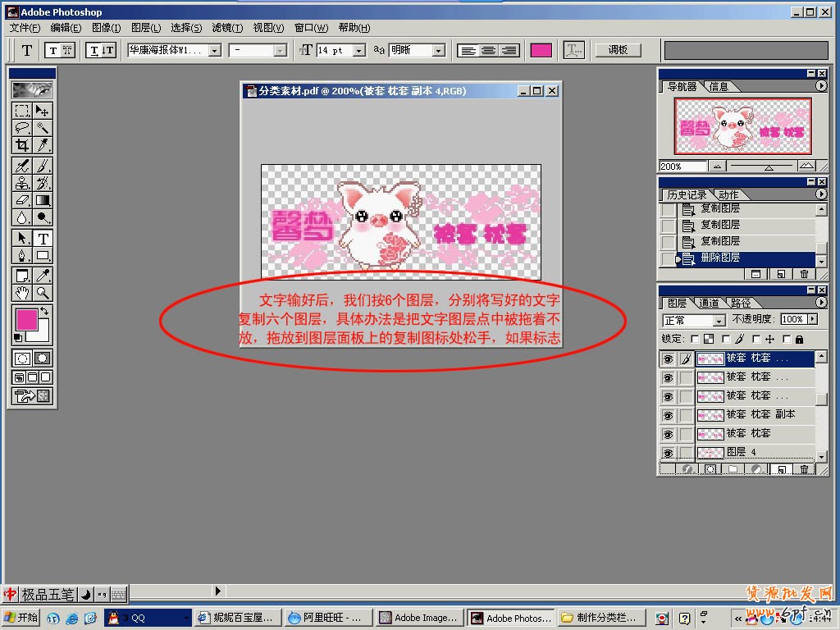Select the Move tool
The height and width of the screenshot is (630, 840).
(x=43, y=111)
